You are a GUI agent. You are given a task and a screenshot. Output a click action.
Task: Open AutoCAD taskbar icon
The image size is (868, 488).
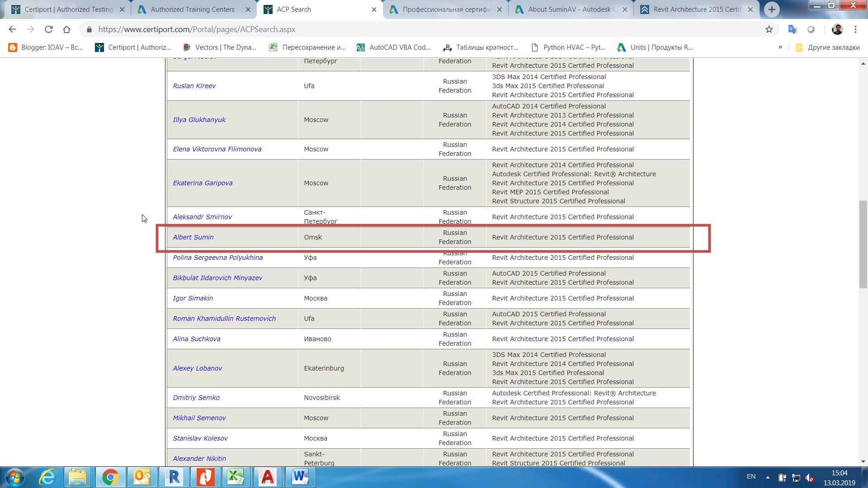tap(268, 477)
